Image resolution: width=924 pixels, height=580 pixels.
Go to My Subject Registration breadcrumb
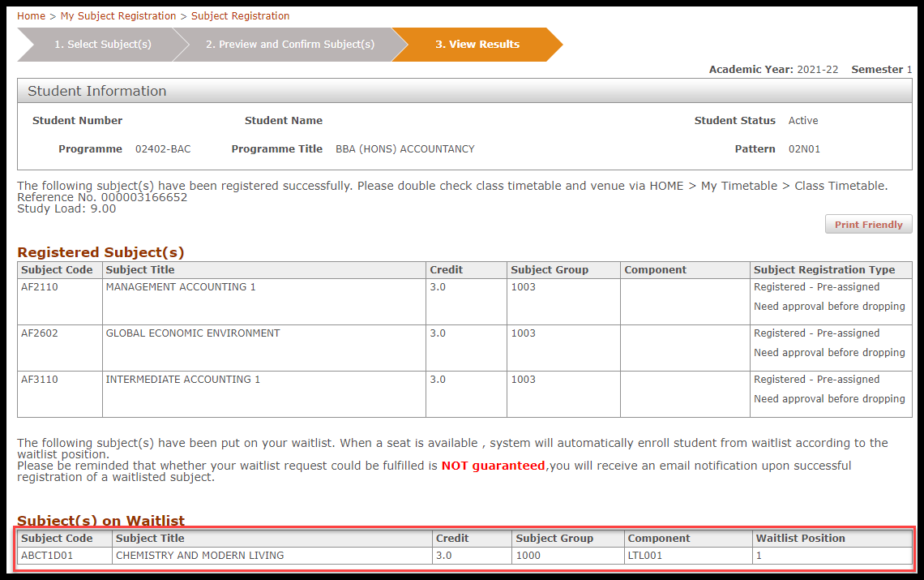pos(118,16)
